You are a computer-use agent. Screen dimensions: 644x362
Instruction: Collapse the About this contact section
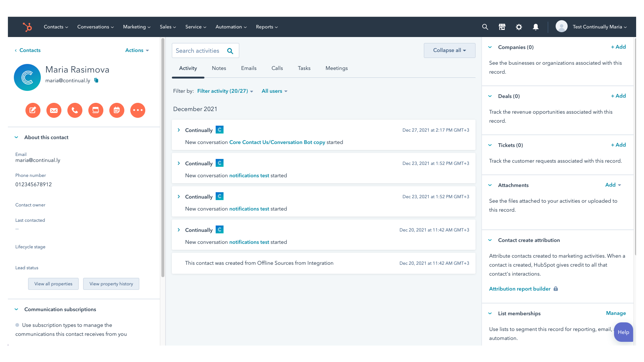point(16,137)
